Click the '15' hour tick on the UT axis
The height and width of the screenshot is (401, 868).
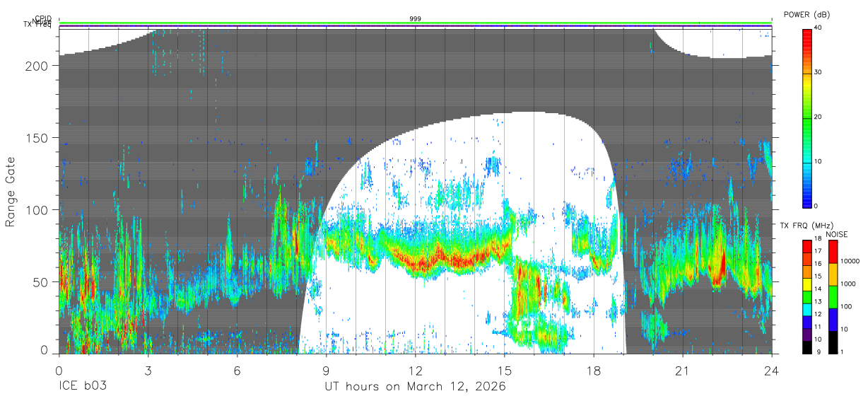[x=505, y=370]
